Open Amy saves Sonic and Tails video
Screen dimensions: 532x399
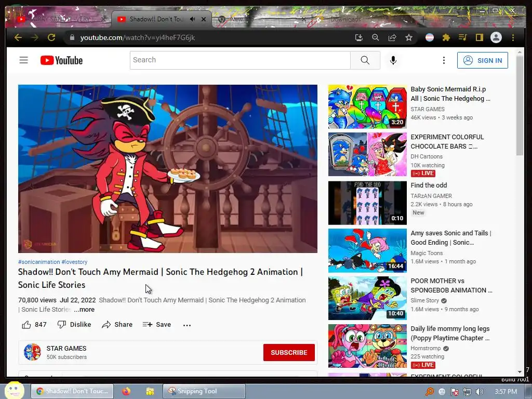367,250
